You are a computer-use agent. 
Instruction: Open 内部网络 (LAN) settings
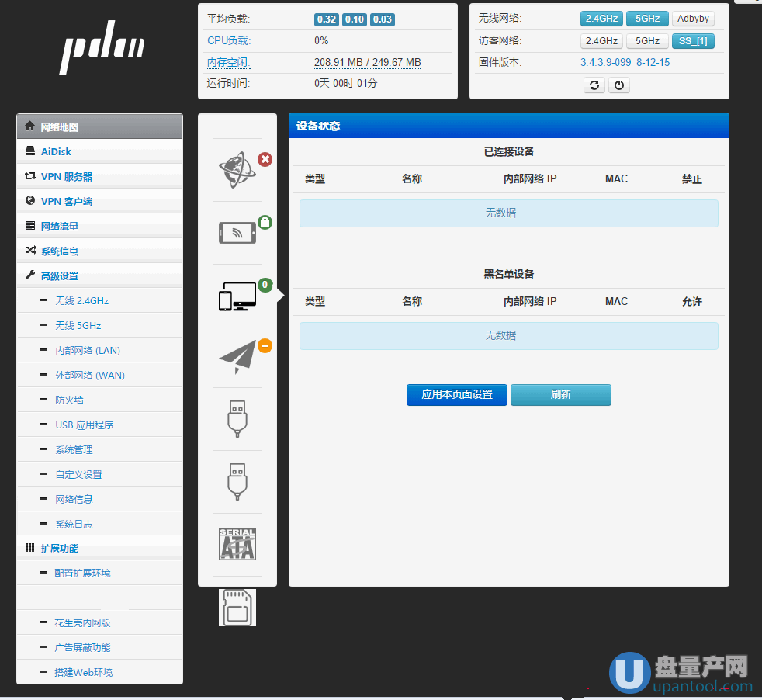[x=99, y=350]
